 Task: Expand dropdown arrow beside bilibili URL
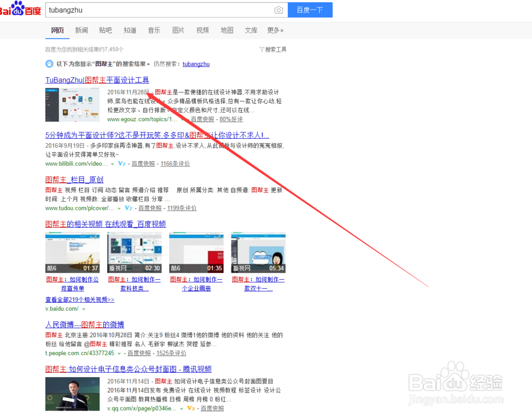pyautogui.click(x=112, y=164)
